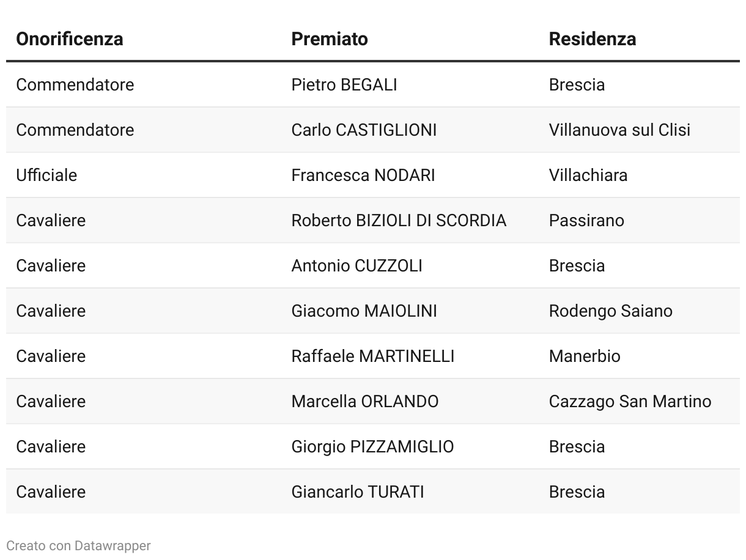Click on Francesca NODARI

pyautogui.click(x=363, y=175)
